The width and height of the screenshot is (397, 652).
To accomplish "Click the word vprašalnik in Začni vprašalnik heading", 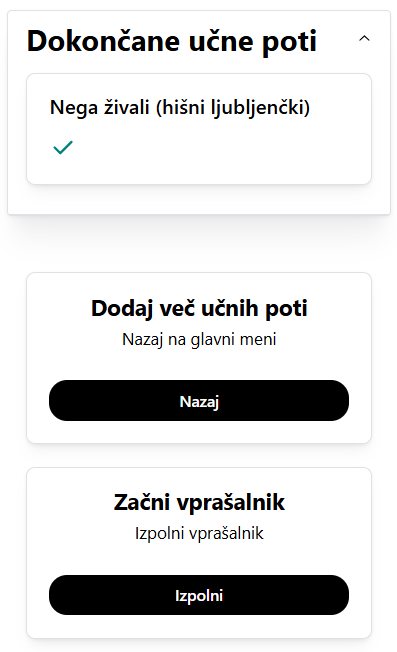I will [x=231, y=503].
